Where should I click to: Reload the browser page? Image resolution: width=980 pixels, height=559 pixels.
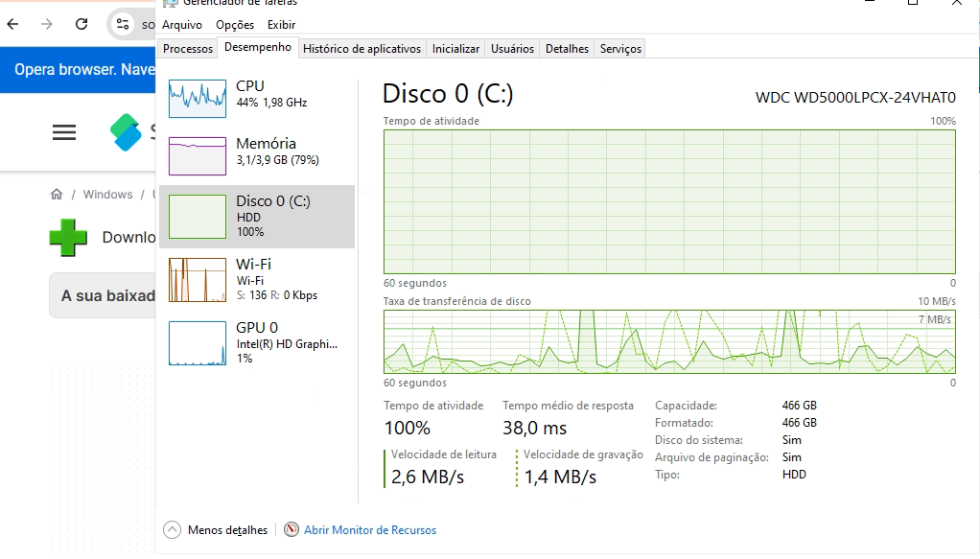[x=82, y=24]
